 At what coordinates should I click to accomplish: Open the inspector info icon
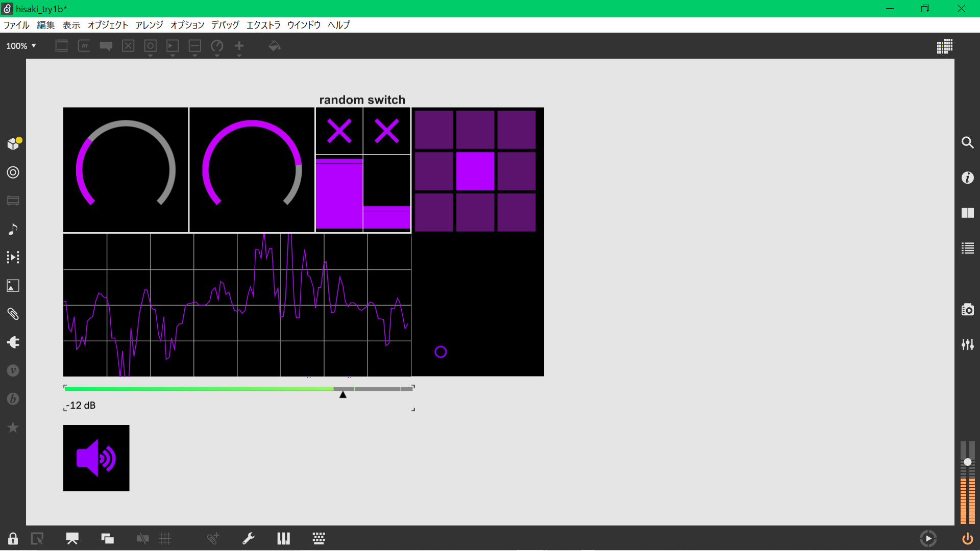(967, 178)
